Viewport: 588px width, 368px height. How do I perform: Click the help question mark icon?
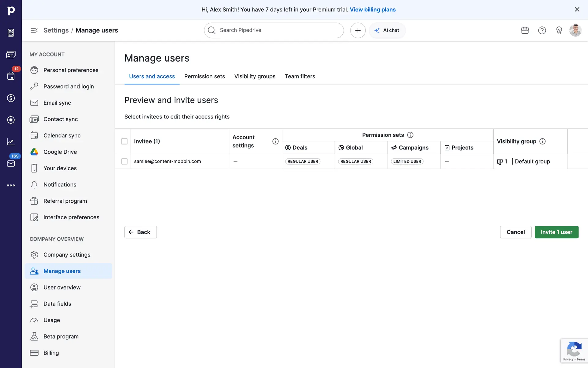coord(542,30)
